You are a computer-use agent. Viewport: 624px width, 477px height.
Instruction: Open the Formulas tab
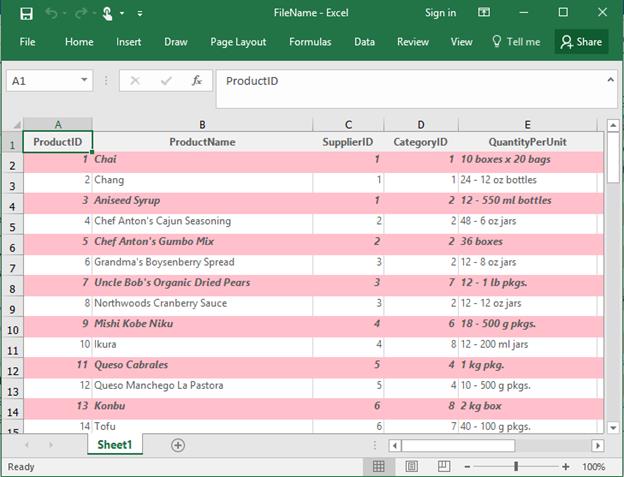pos(310,42)
